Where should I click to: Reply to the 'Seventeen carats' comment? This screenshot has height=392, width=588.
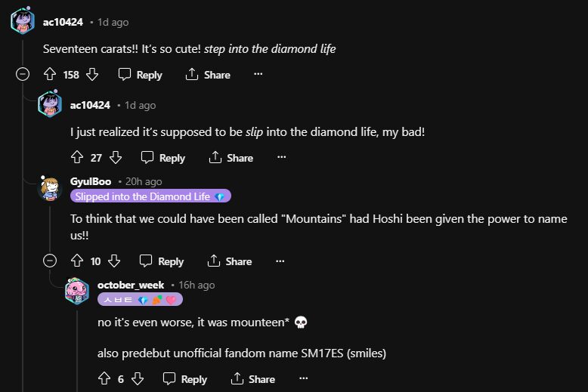[x=141, y=75]
